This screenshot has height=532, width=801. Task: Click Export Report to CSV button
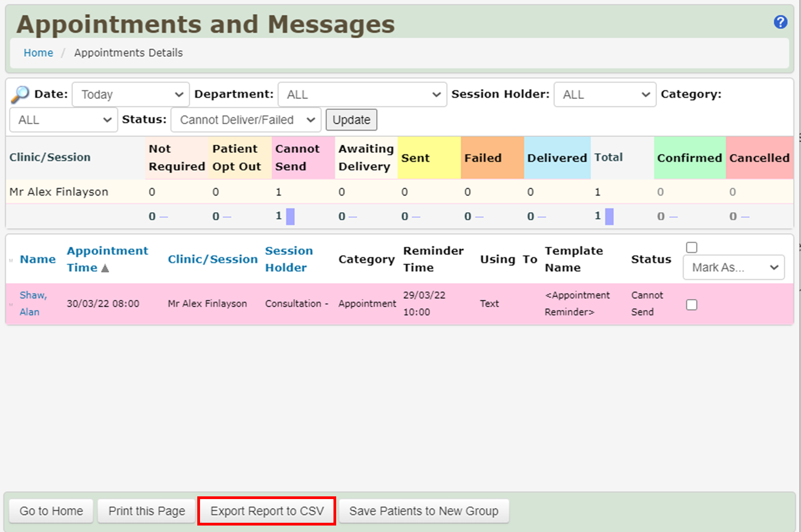267,511
